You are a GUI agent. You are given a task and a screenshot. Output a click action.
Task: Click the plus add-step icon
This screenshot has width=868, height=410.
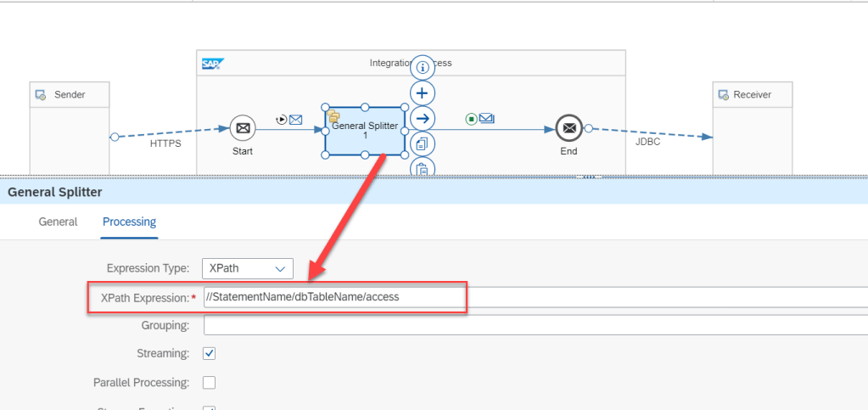[x=423, y=93]
